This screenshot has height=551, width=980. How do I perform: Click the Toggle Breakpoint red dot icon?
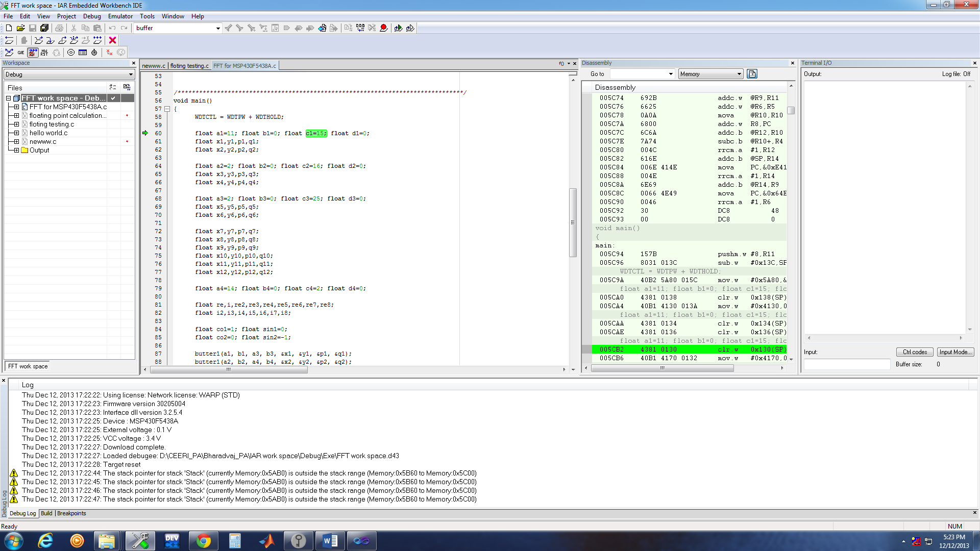pos(384,28)
